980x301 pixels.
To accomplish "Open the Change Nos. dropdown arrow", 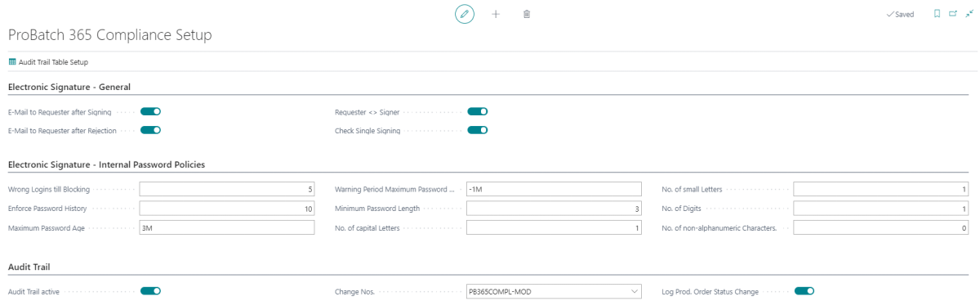I will [x=635, y=291].
